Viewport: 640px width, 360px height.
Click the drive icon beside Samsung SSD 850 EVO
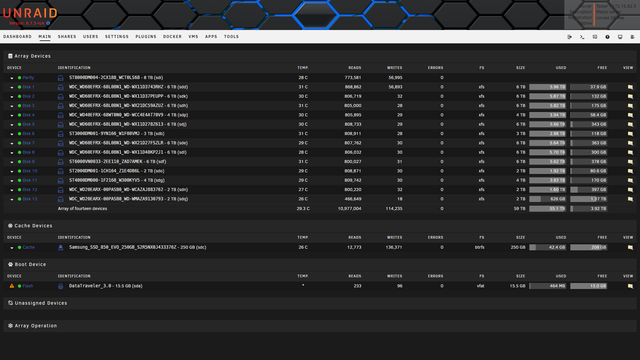[x=60, y=247]
